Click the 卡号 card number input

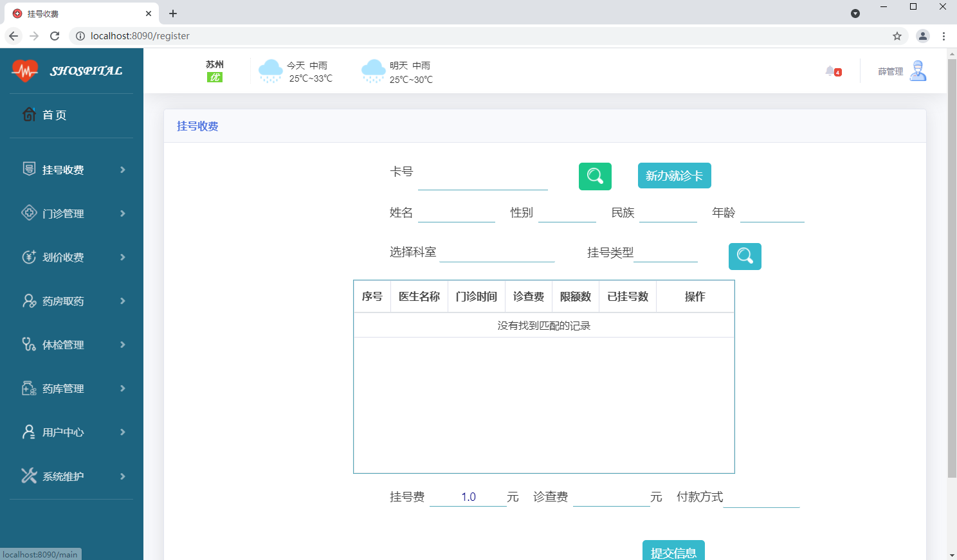coord(483,177)
